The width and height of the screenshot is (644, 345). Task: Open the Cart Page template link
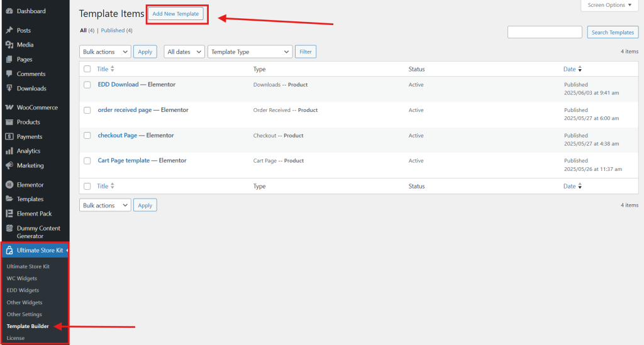[124, 160]
